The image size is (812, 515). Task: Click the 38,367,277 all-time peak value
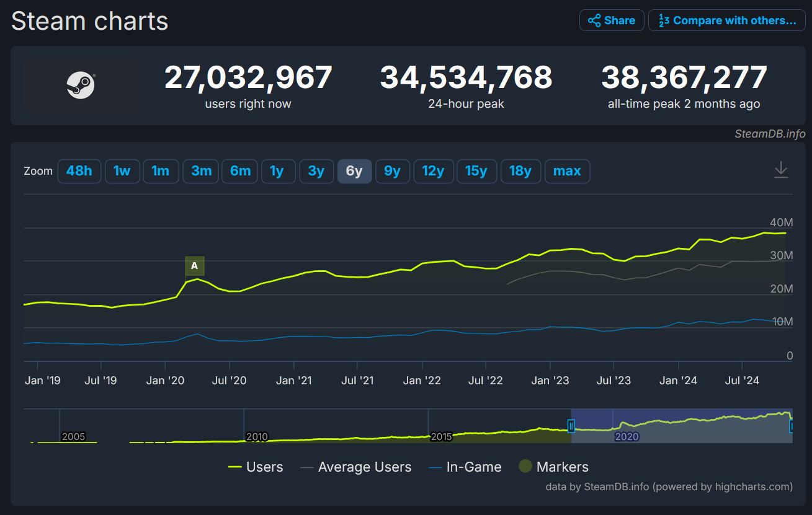coord(684,78)
